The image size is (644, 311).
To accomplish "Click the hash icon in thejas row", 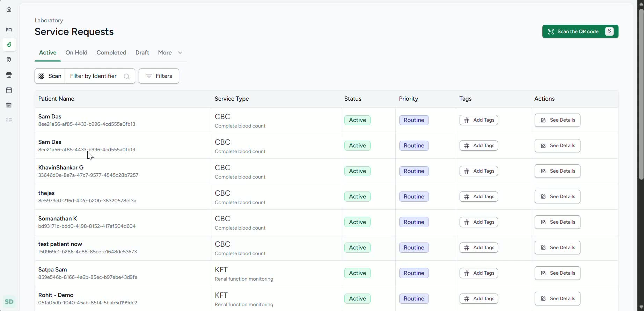I will pyautogui.click(x=467, y=197).
